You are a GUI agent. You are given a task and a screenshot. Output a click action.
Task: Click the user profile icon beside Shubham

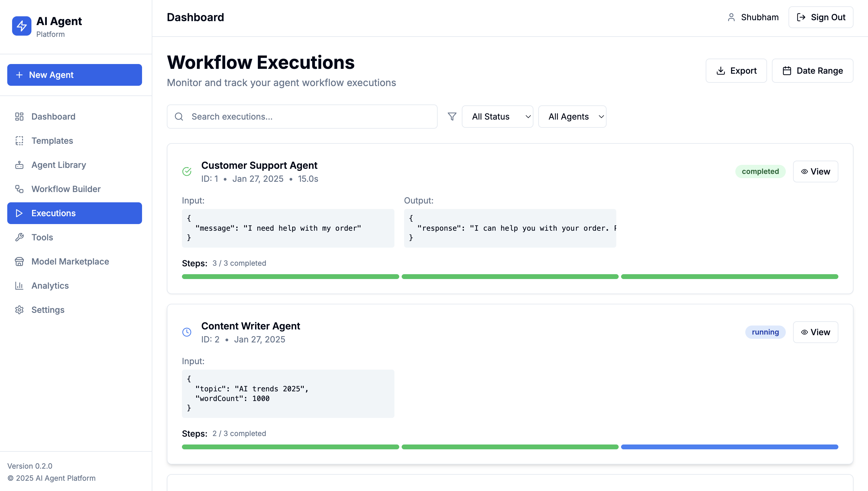[731, 17]
